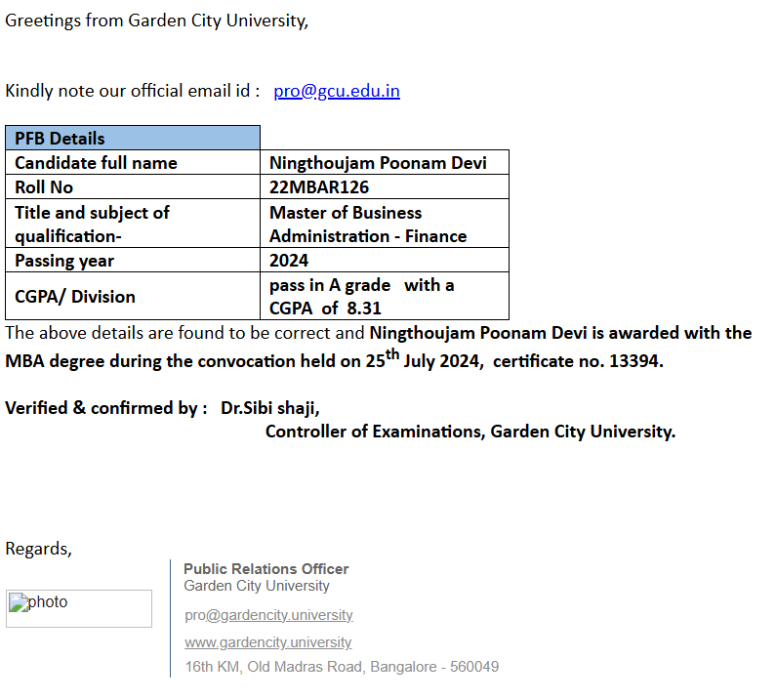The image size is (776, 700).
Task: Click the Candidate full name label cell
Action: tap(133, 163)
